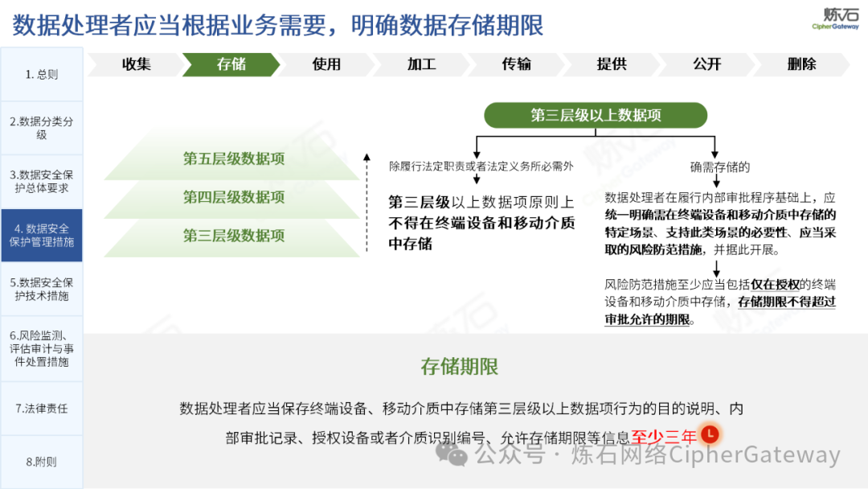Viewport: 868px width, 489px height.
Task: Click the CipherGateway 炼石 logo
Action: point(836,18)
